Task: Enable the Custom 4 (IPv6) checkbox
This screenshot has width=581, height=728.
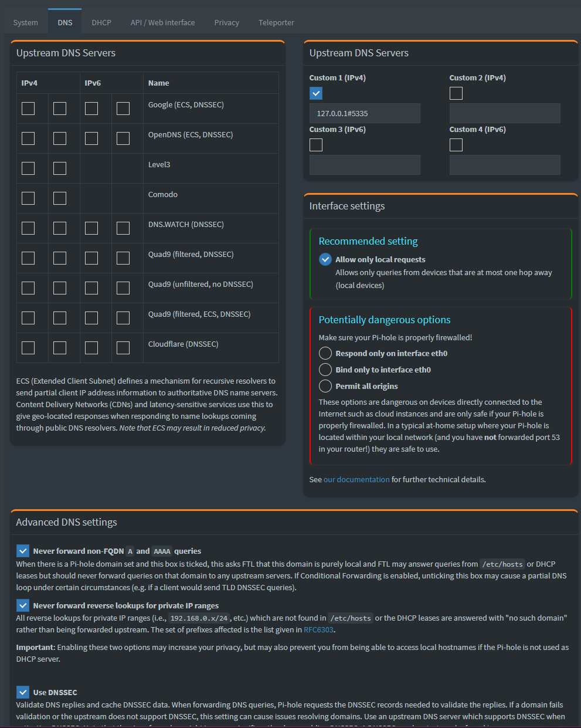Action: (x=456, y=145)
